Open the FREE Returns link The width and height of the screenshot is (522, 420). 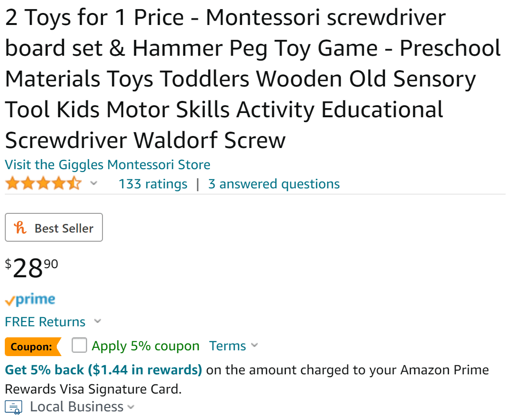point(45,321)
